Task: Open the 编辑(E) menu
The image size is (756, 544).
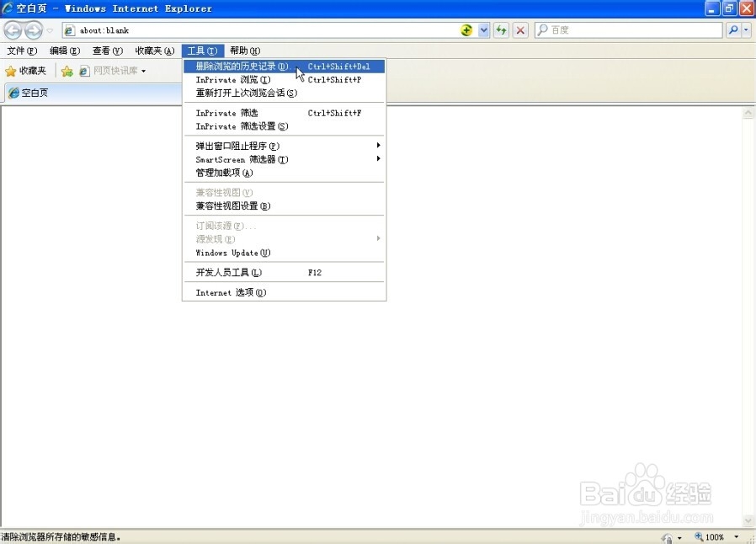Action: (65, 51)
